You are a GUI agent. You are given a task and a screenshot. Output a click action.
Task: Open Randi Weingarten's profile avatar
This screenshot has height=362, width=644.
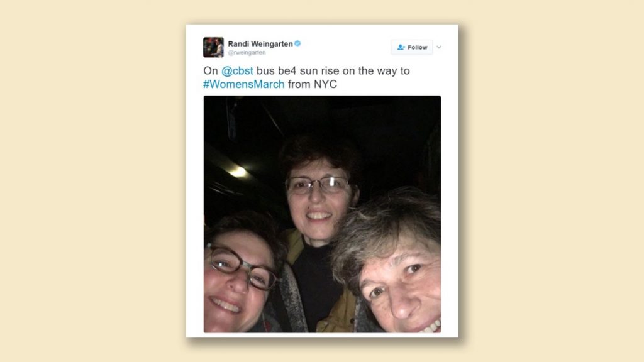[x=213, y=47]
